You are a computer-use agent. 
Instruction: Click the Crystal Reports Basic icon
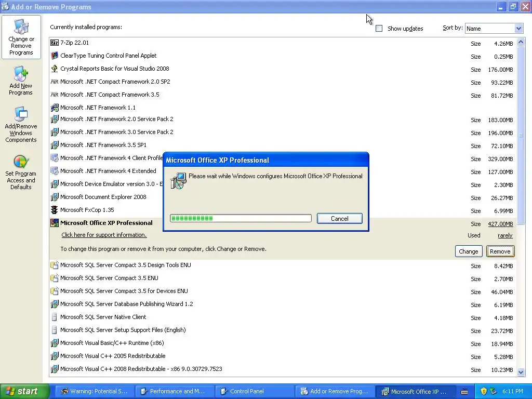tap(54, 69)
